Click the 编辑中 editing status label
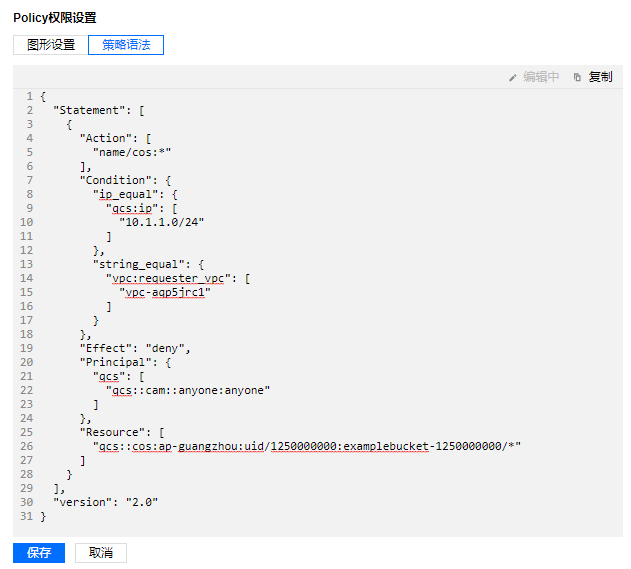 pos(541,76)
